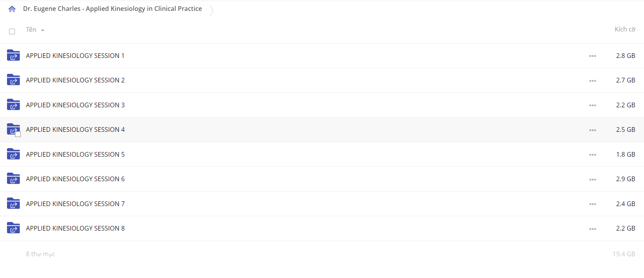Viewport: 644px width, 278px height.
Task: Open the Session 2 shared folder icon
Action: pos(13,80)
